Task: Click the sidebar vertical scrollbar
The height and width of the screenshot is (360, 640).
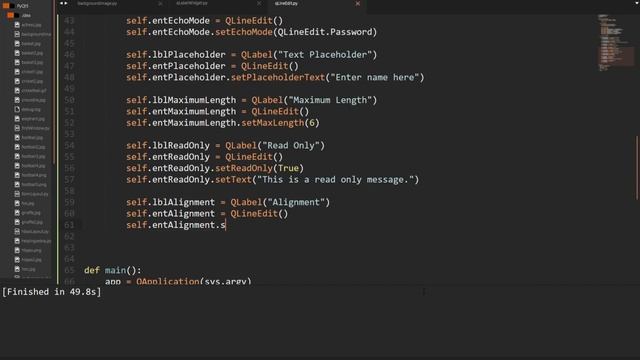Action: 53,82
